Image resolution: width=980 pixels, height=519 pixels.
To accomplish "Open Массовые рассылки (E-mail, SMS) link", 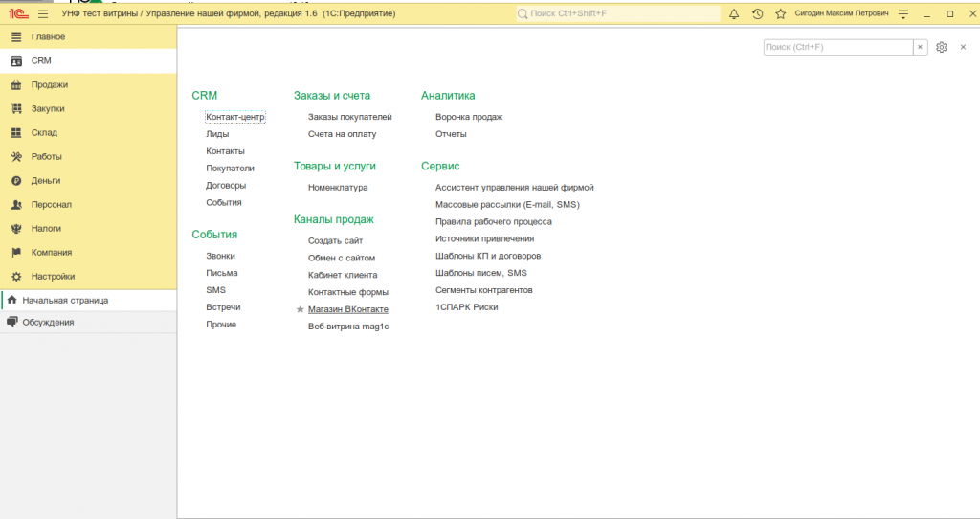I will pyautogui.click(x=507, y=205).
